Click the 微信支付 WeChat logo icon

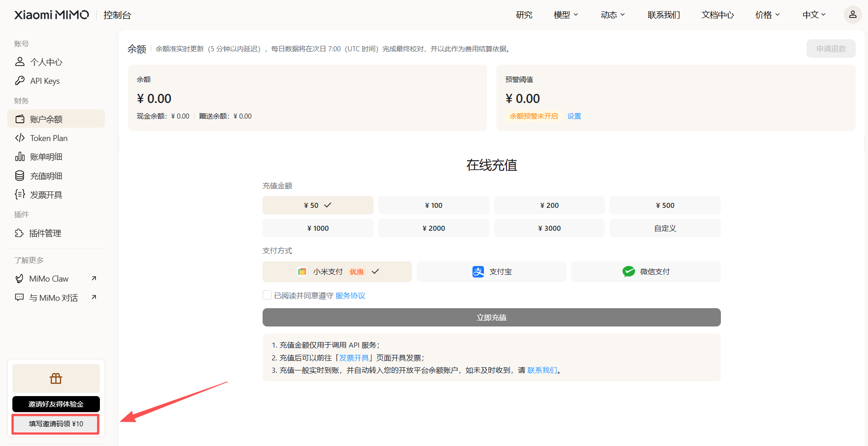(629, 272)
